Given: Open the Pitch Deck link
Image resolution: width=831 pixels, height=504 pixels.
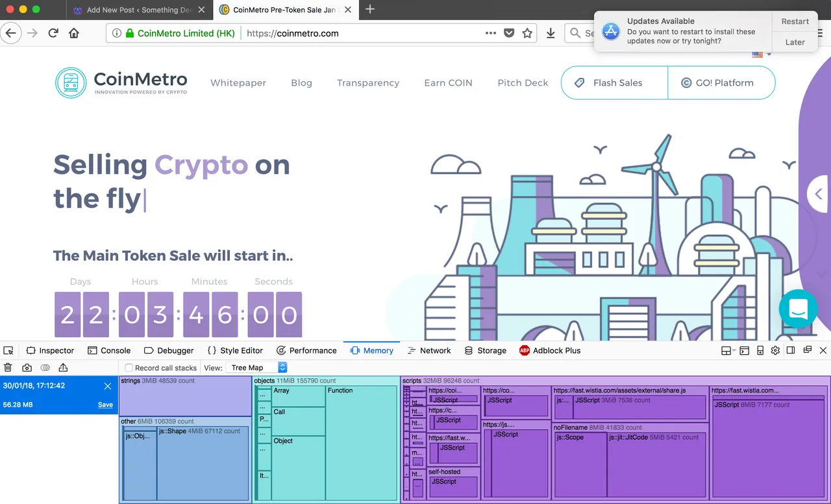Looking at the screenshot, I should [x=523, y=83].
